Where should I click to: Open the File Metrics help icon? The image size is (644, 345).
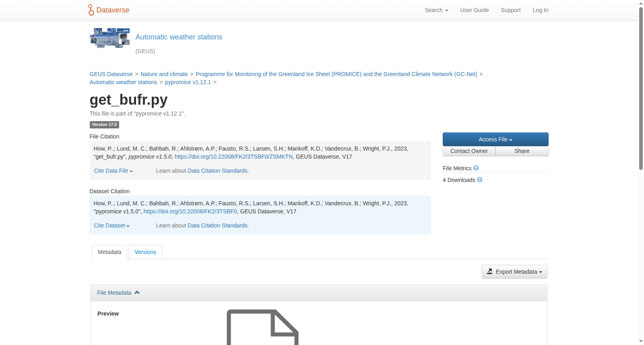(x=476, y=168)
